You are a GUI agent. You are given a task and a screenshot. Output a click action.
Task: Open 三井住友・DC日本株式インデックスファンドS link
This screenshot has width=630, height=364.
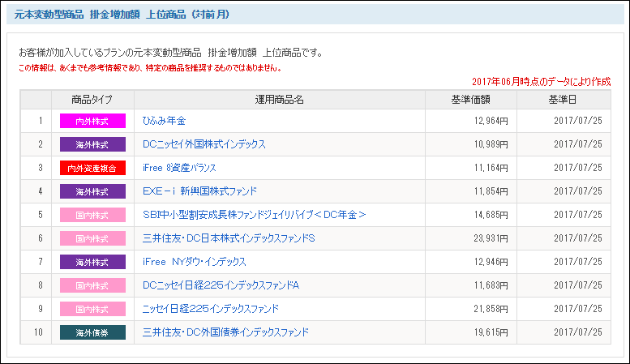(x=229, y=238)
